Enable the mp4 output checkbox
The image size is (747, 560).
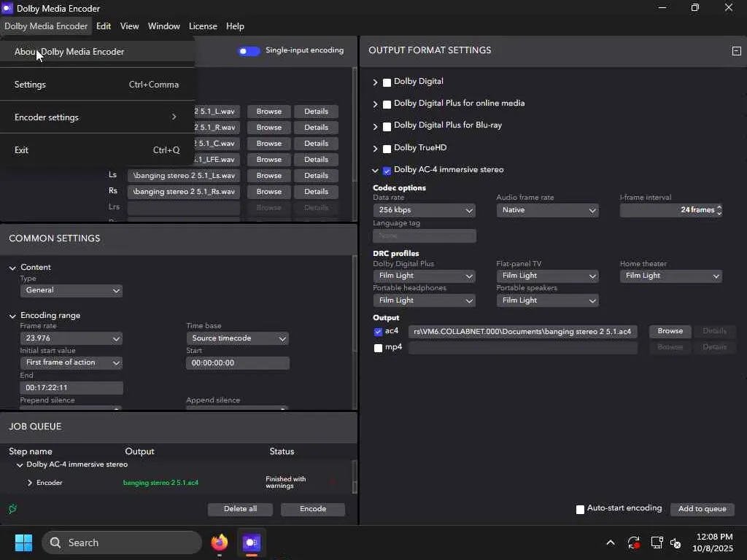(379, 348)
